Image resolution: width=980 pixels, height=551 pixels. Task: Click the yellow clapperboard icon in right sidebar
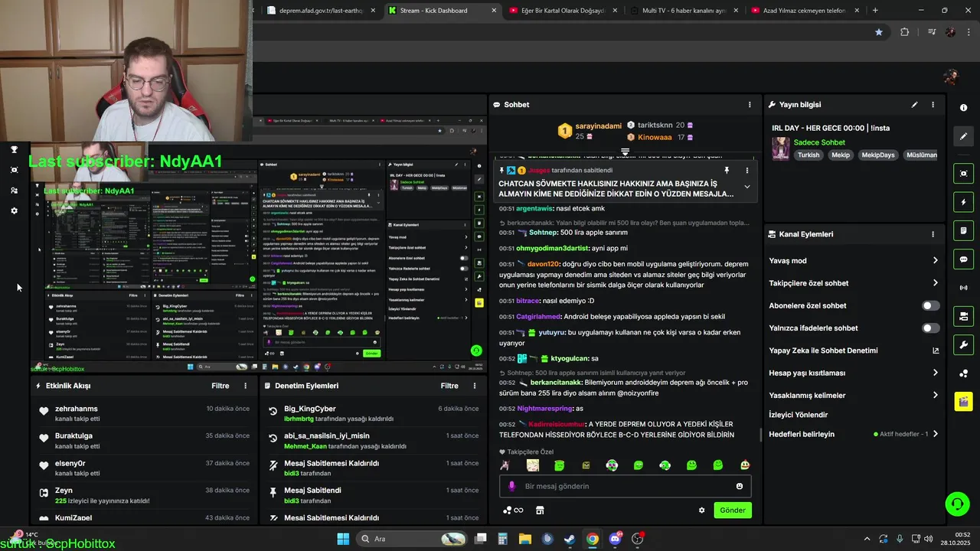[964, 401]
